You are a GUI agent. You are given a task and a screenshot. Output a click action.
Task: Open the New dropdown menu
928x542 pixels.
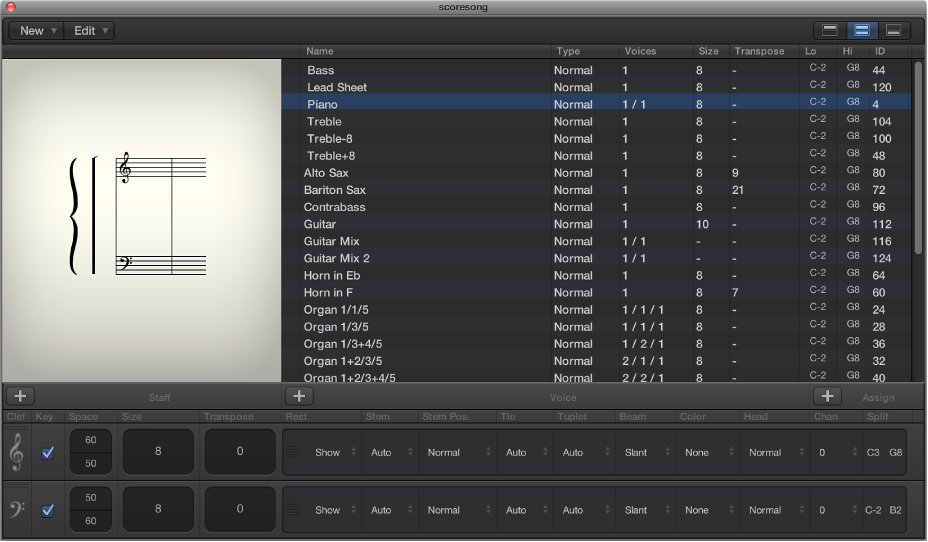tap(37, 31)
